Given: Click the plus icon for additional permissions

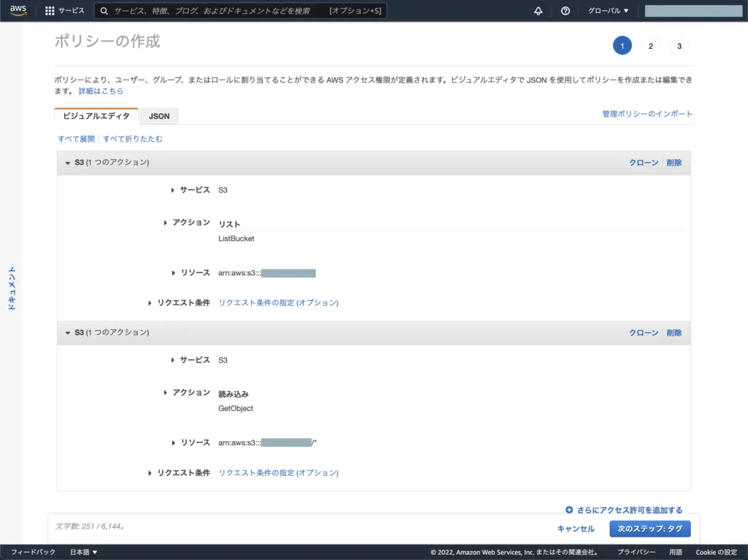Looking at the screenshot, I should click(569, 510).
